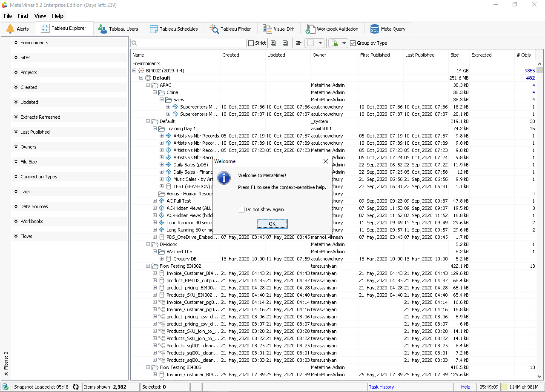This screenshot has height=392, width=545.
Task: Open the Help menu
Action: (x=57, y=16)
